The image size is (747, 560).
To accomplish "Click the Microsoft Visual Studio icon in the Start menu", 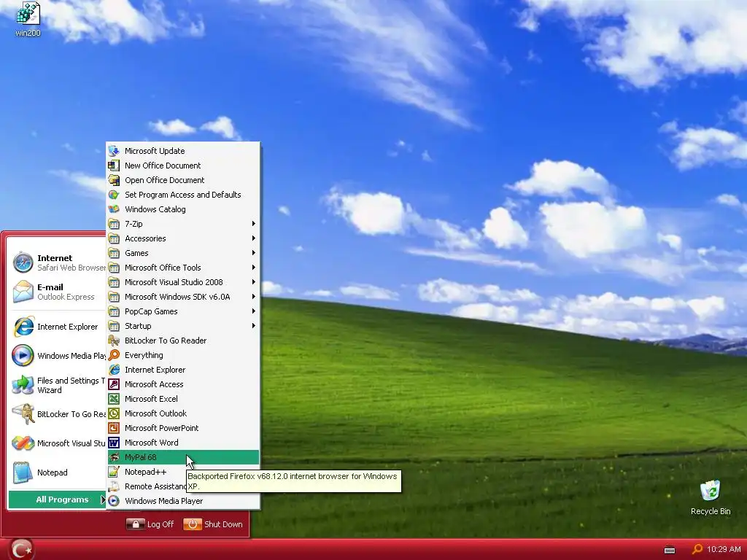I will pos(23,443).
